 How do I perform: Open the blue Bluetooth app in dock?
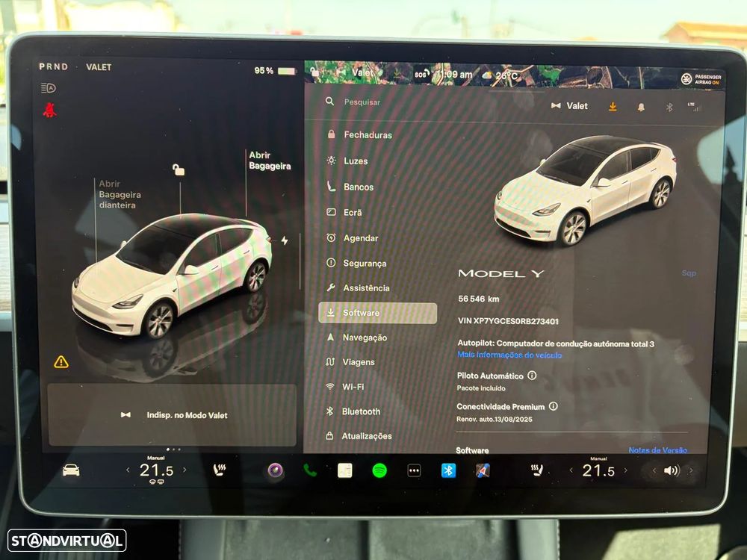tap(448, 470)
